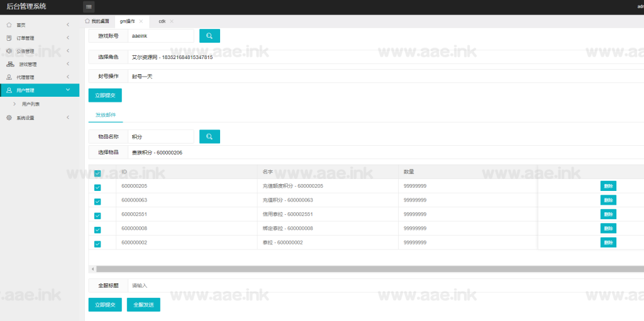The image size is (644, 321).
Task: Delete the 信用泰拉 - 600002551 row
Action: [608, 214]
